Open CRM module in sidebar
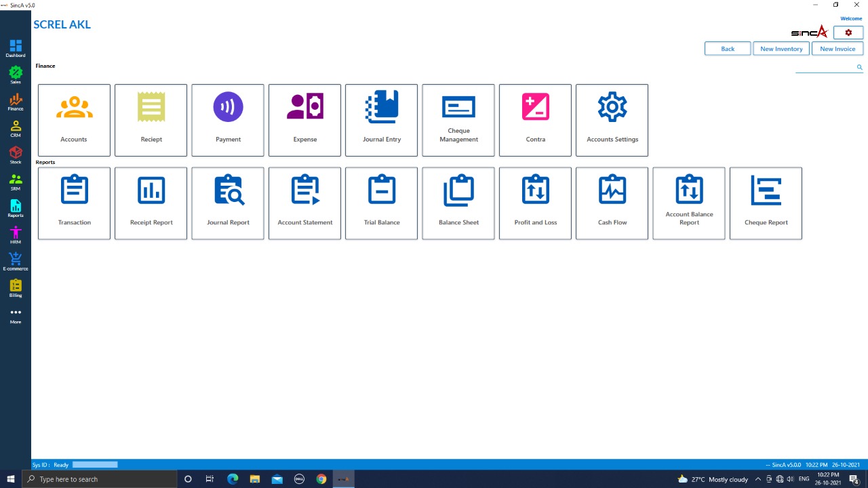Screen dimensions: 868x488 (16, 128)
